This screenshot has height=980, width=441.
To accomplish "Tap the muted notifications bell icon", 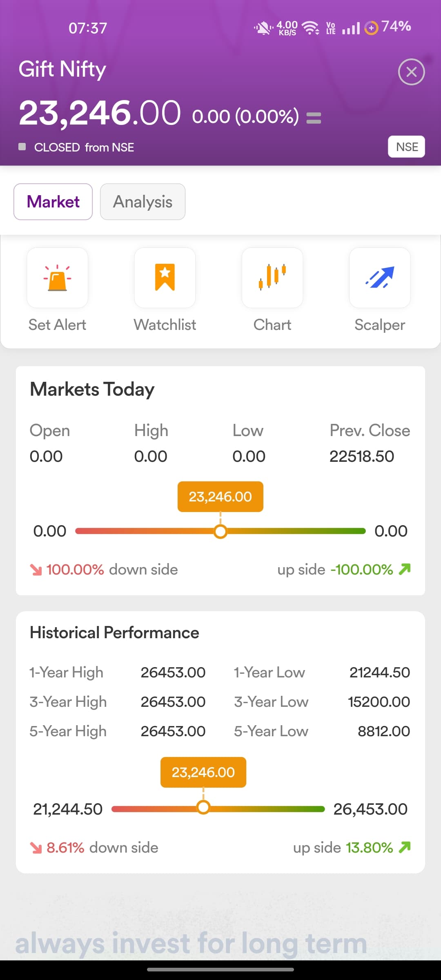I will pos(263,28).
